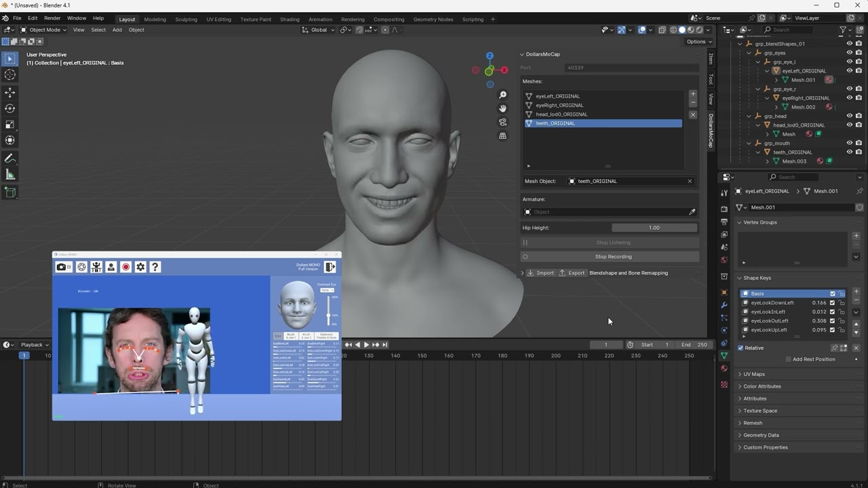This screenshot has width=868, height=488.
Task: Open settings gear in Dollars MONO window
Action: pos(140,267)
